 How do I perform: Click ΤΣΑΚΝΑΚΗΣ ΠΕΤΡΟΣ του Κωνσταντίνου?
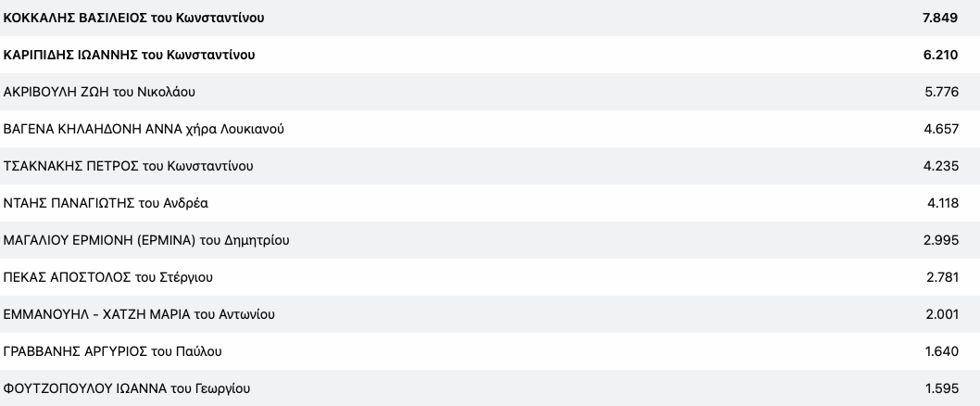(129, 166)
